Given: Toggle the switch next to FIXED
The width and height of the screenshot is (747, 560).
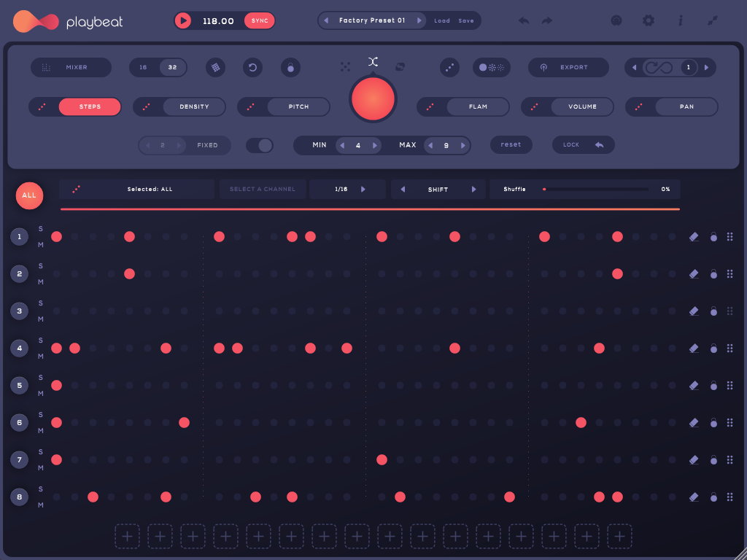Looking at the screenshot, I should click(x=259, y=145).
